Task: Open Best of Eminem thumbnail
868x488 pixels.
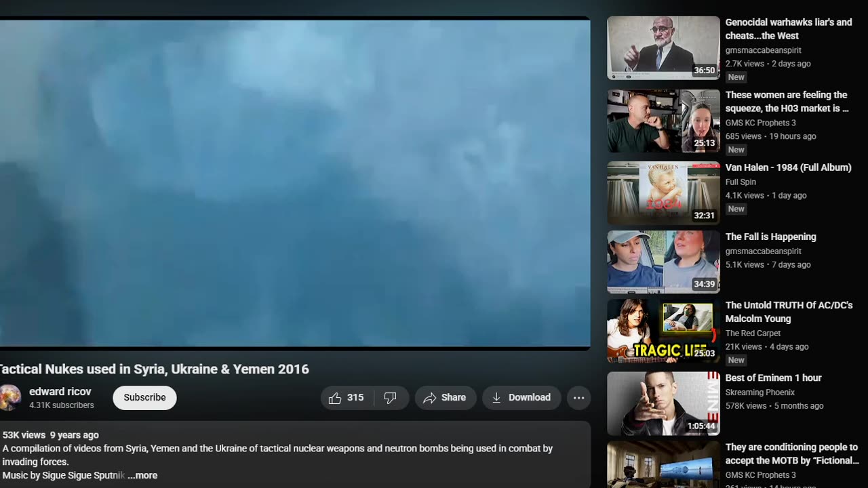Action: [663, 404]
